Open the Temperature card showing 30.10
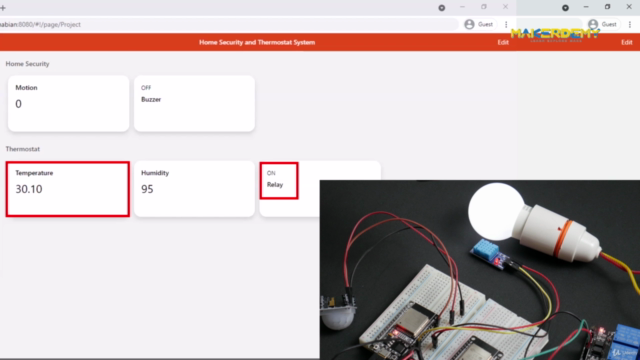Viewport: 640px width, 360px height. (x=68, y=189)
